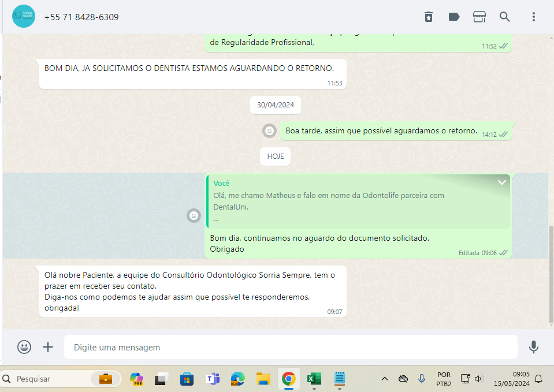The image size is (554, 392).
Task: Open the attach plus menu
Action: (x=48, y=347)
